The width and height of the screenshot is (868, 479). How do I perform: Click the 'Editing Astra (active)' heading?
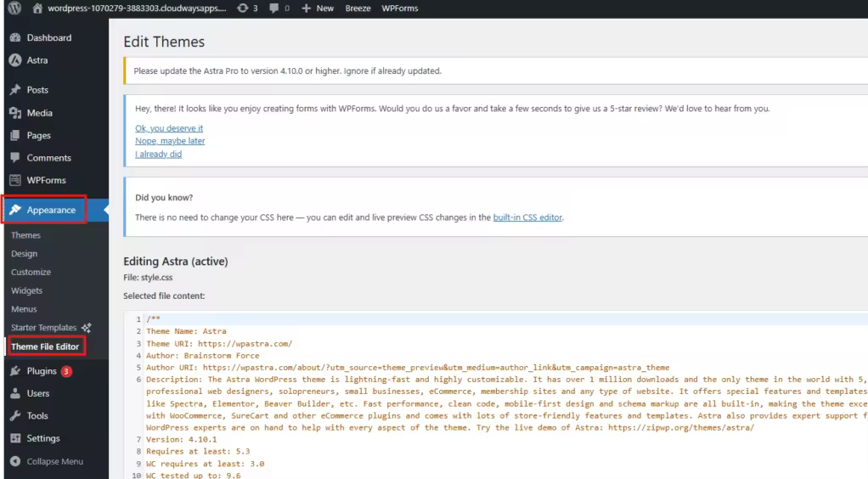click(176, 261)
